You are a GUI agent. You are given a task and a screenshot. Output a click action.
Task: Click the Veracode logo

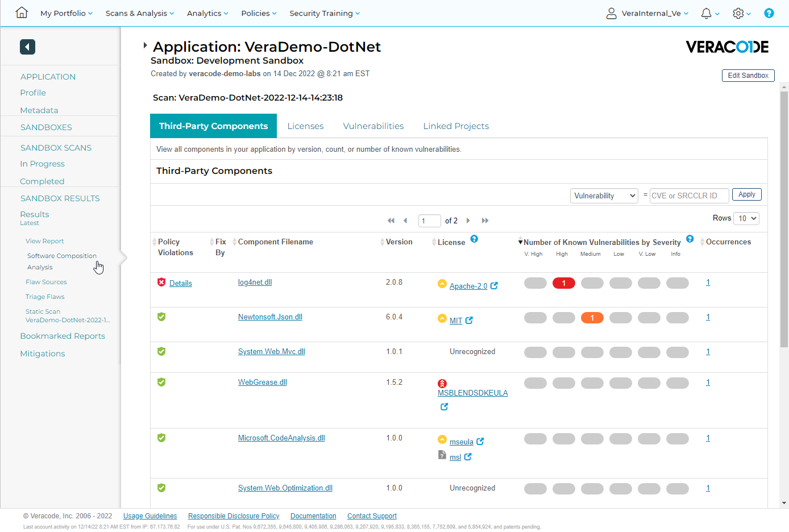coord(727,47)
